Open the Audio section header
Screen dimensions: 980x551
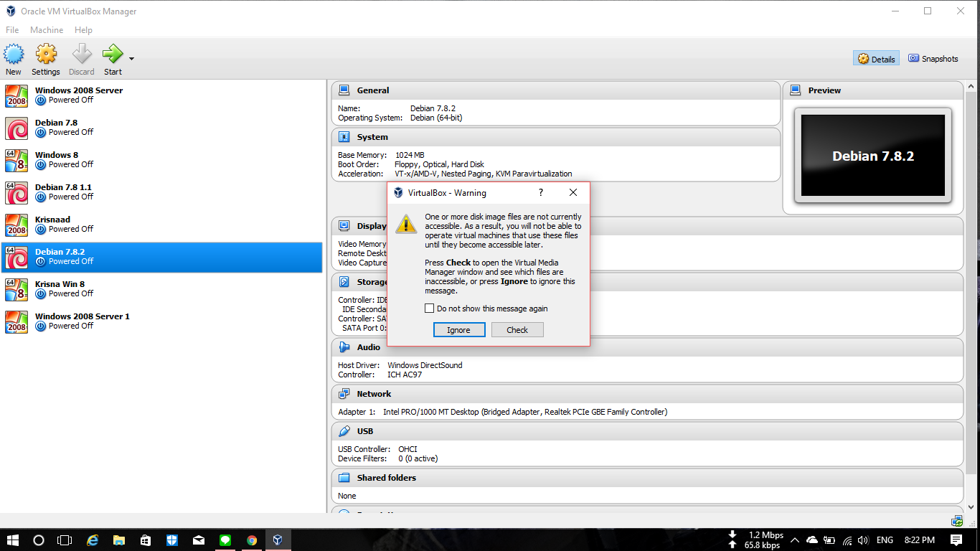coord(647,347)
